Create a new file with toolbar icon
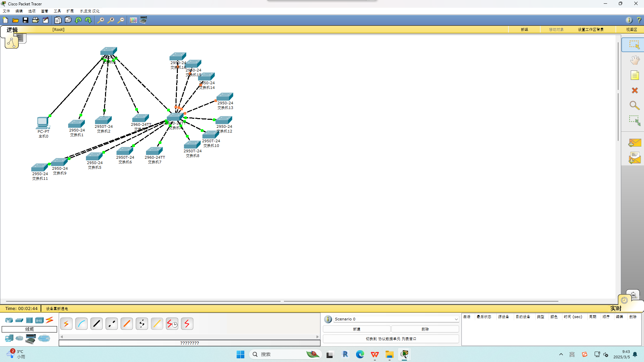This screenshot has height=362, width=644. pos(5,20)
